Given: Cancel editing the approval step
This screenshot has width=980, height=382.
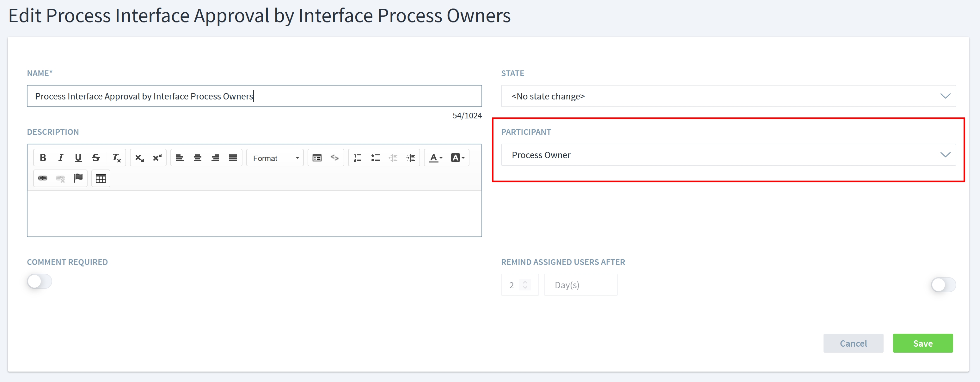Looking at the screenshot, I should click(x=853, y=343).
